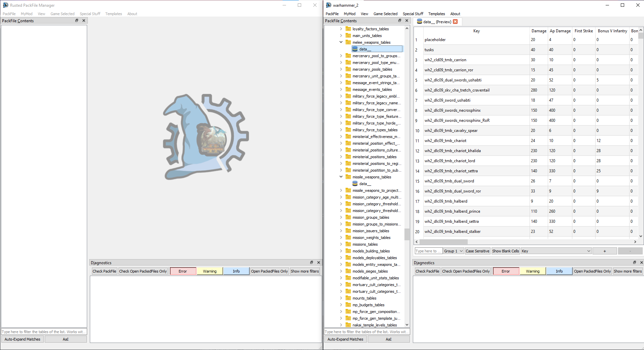Image resolution: width=644 pixels, height=350 pixels.
Task: Click Show more filters in warhammer_2 Diagnostics
Action: [628, 271]
